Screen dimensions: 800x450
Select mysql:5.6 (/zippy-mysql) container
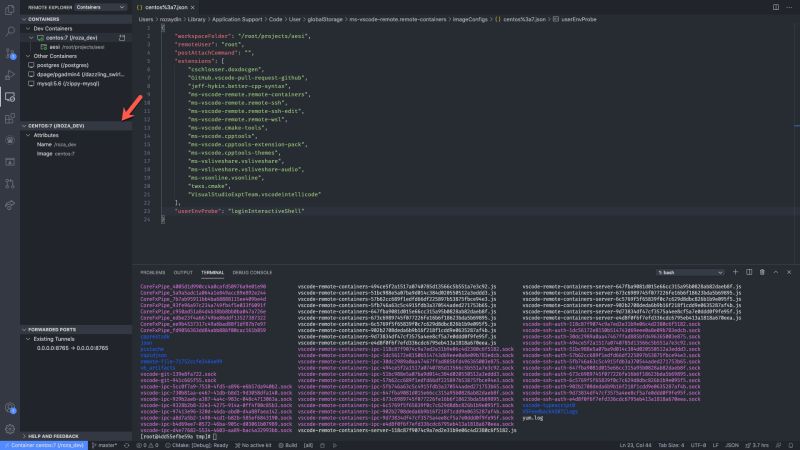point(76,84)
